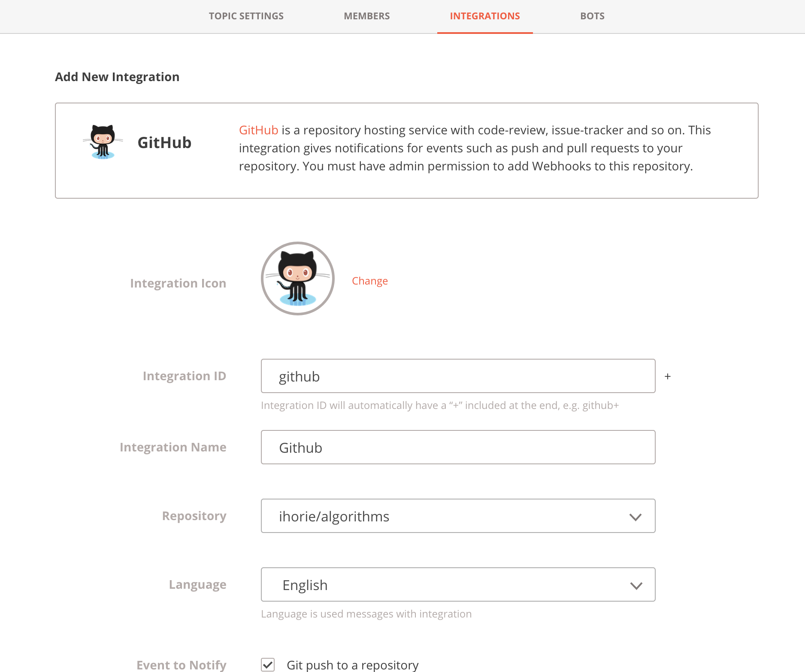This screenshot has height=672, width=805.
Task: Click the small GitHub Octocat logo
Action: coord(103,142)
